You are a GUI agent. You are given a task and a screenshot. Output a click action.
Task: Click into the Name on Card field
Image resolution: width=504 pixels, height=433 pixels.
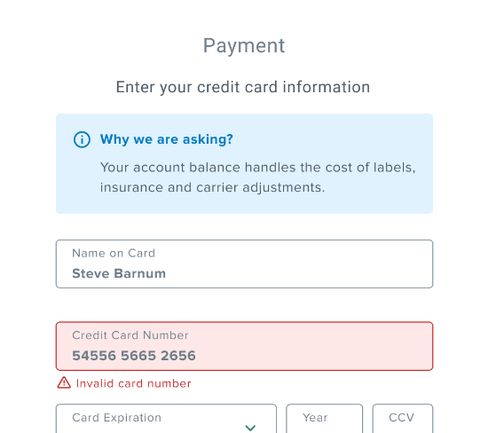(244, 264)
